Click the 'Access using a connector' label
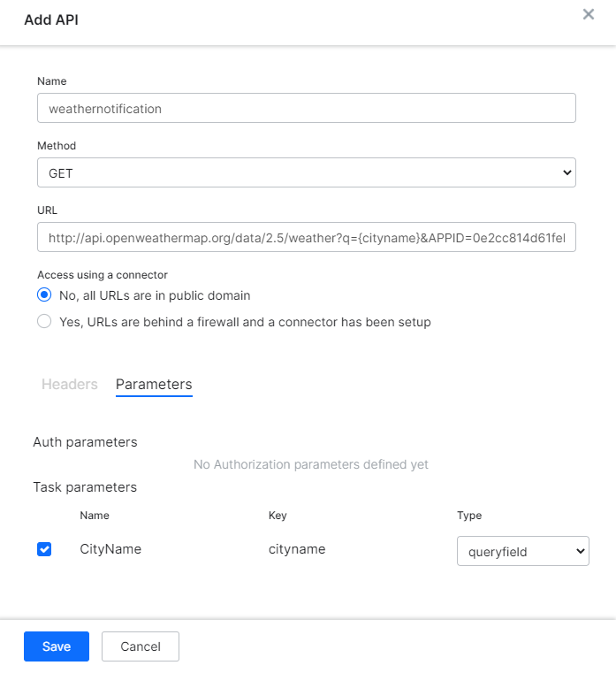Screen dimensions: 616x673 (103, 275)
